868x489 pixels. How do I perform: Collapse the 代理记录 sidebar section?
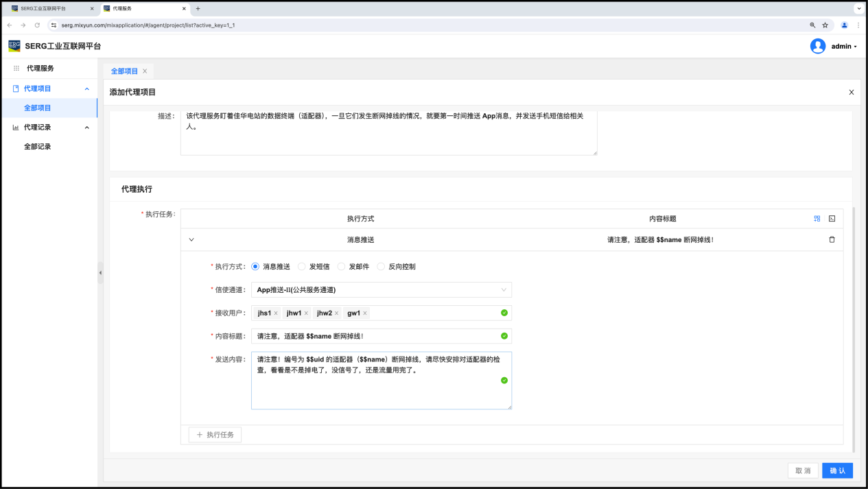coord(86,128)
